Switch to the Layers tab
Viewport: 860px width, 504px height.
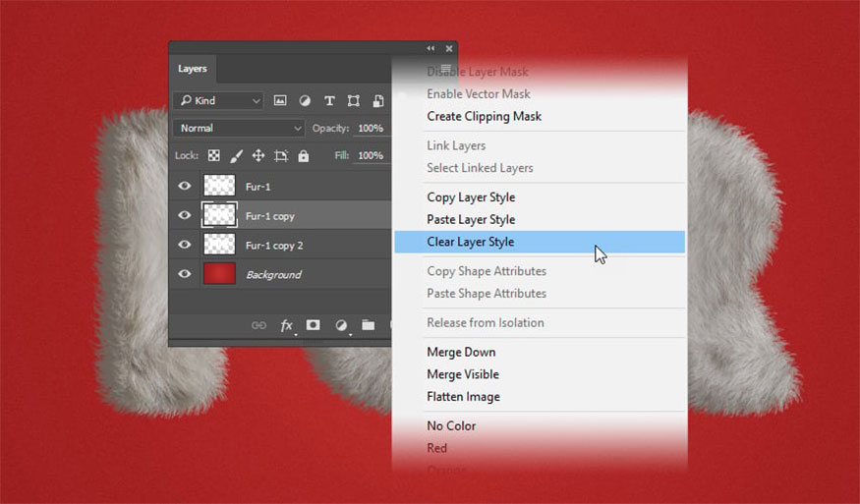(x=193, y=69)
